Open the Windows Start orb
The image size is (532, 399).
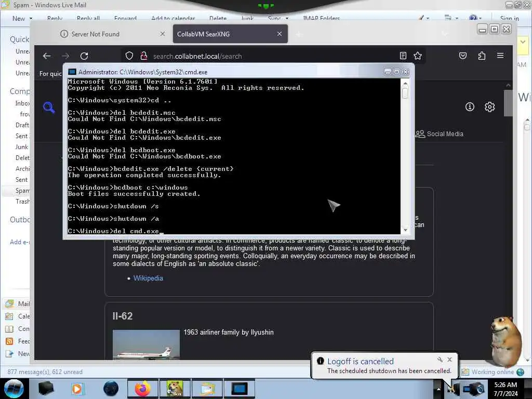[14, 389]
